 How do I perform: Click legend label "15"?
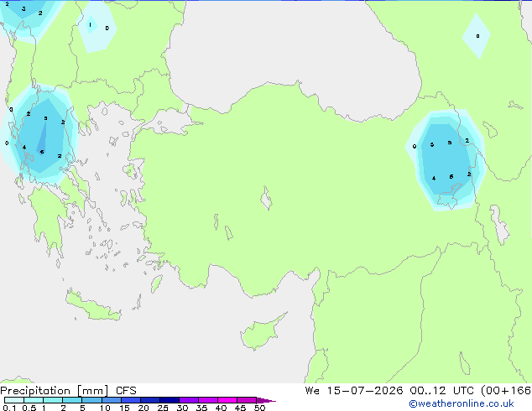click(124, 408)
